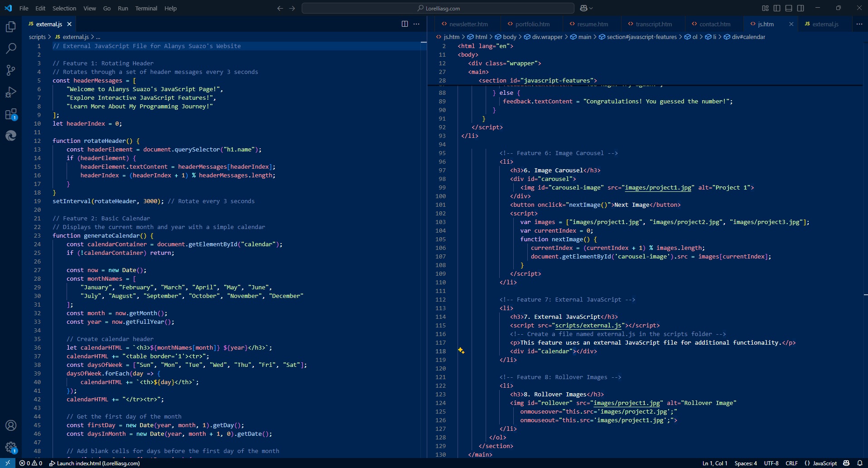Screen dimensions: 868x468
Task: Click the Manage gear icon
Action: (x=11, y=448)
